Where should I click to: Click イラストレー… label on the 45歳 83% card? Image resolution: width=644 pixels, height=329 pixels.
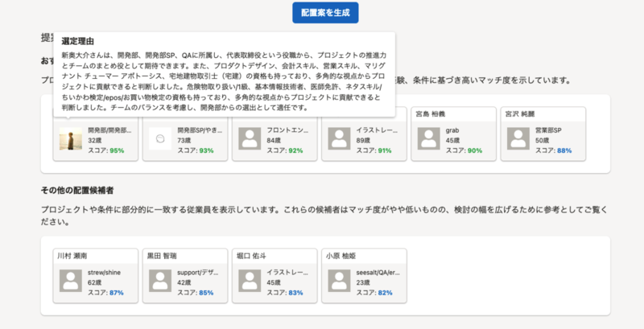pos(287,273)
